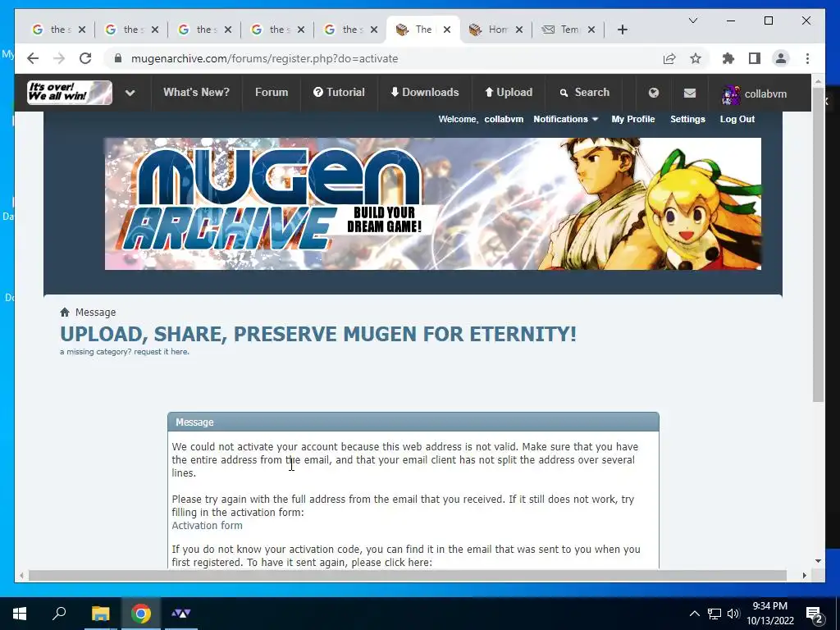Show hidden tray icons chevron

(694, 614)
